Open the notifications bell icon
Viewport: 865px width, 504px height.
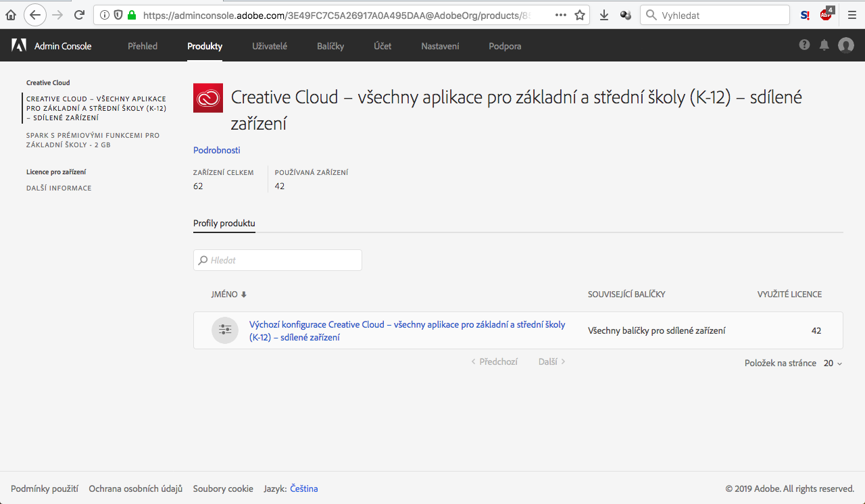[824, 45]
